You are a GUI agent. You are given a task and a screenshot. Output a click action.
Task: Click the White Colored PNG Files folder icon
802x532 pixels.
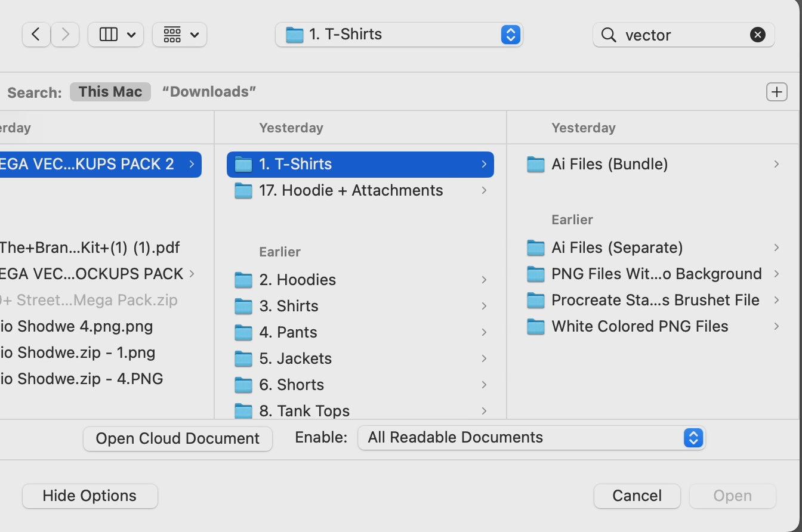(536, 327)
